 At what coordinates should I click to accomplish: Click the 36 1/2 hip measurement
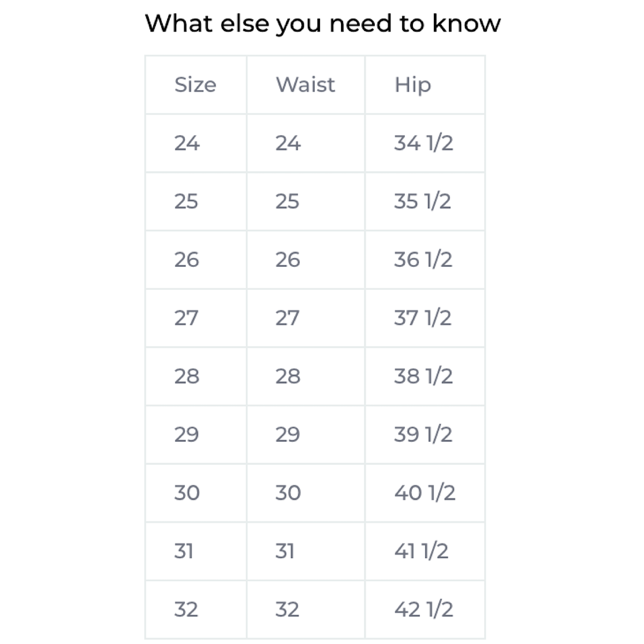[423, 260]
